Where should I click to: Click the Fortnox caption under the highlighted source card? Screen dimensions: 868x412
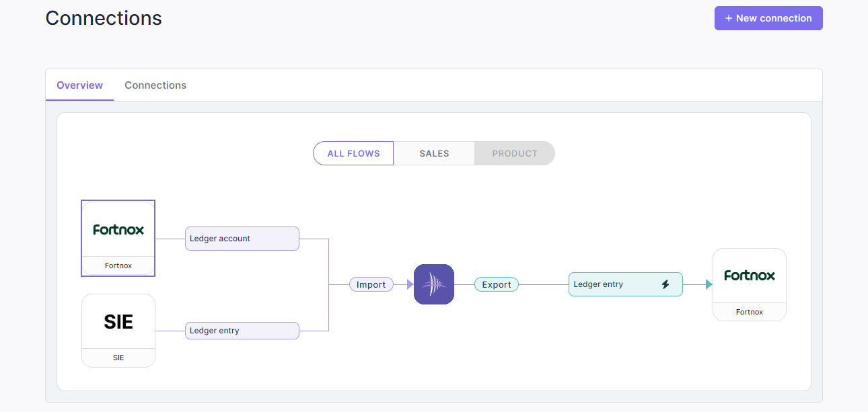tap(118, 265)
